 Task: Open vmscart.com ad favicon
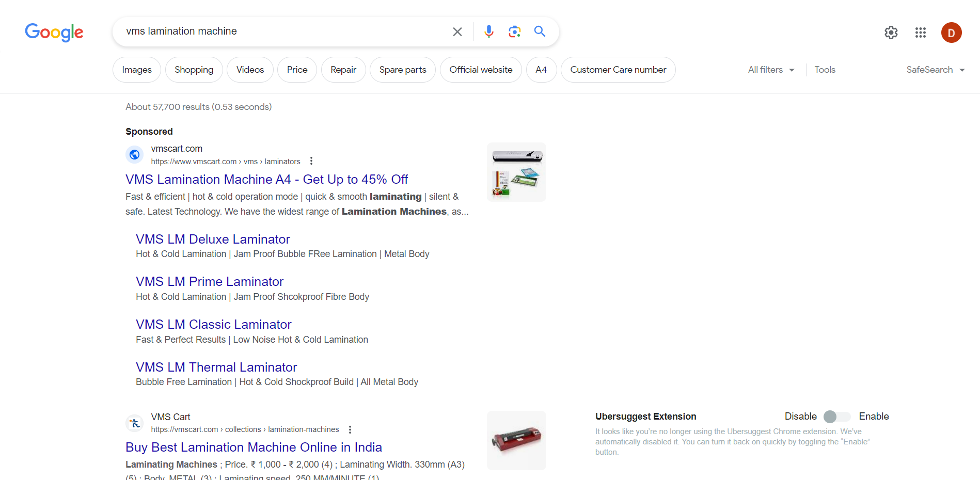pos(135,154)
